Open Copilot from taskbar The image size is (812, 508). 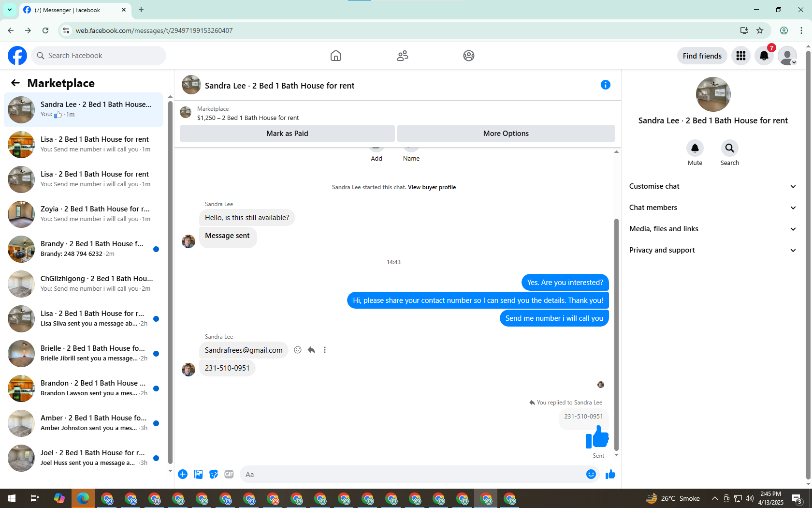coord(59,498)
